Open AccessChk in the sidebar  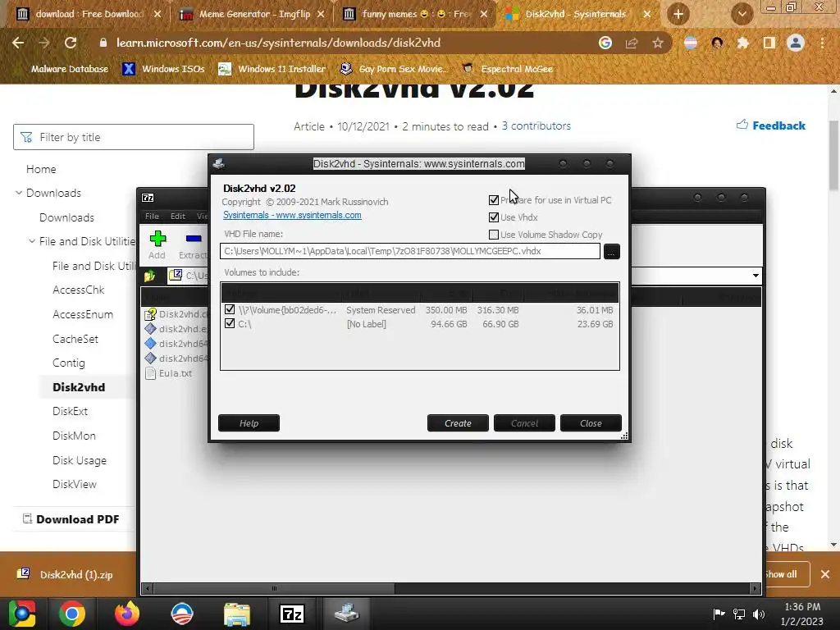click(x=78, y=290)
